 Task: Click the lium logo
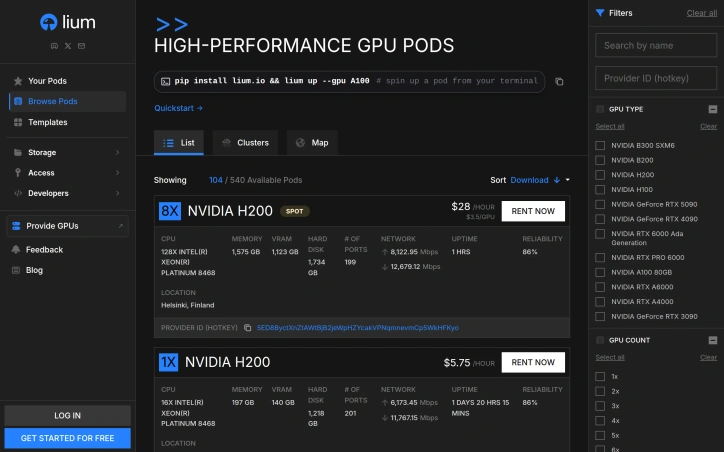point(68,22)
